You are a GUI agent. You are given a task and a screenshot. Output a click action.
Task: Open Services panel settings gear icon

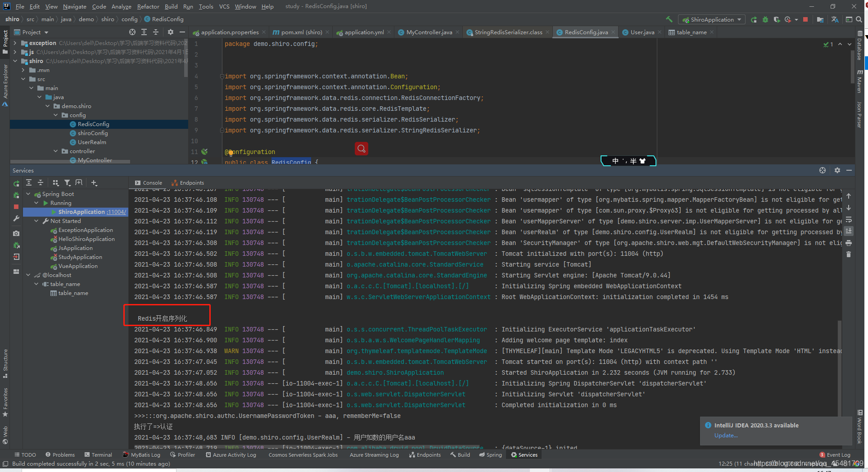pyautogui.click(x=838, y=170)
